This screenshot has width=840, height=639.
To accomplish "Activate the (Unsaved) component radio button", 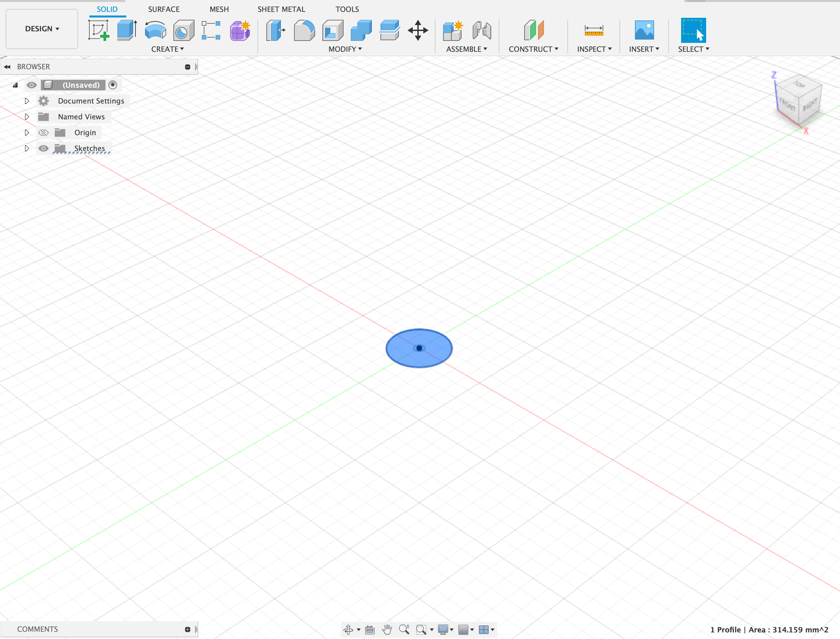I will 112,85.
